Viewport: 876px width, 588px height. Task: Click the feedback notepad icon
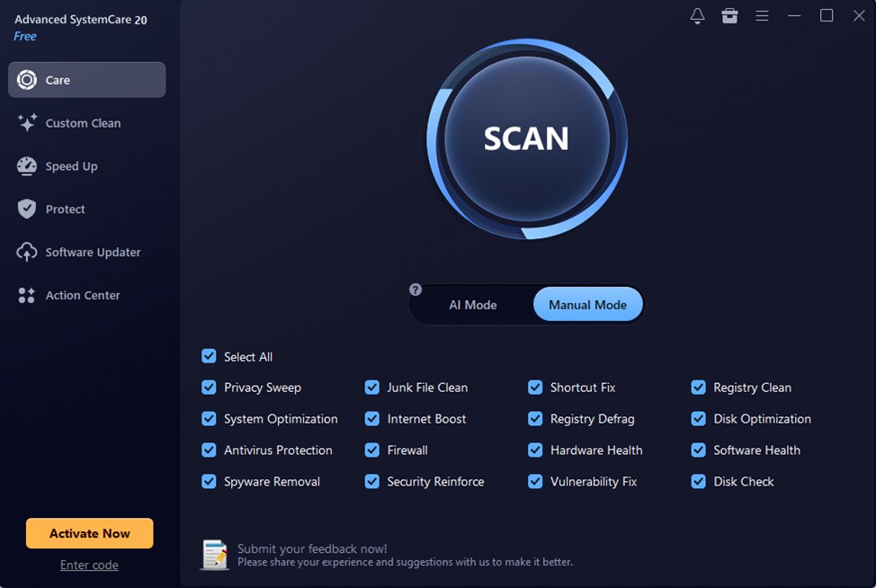(215, 555)
